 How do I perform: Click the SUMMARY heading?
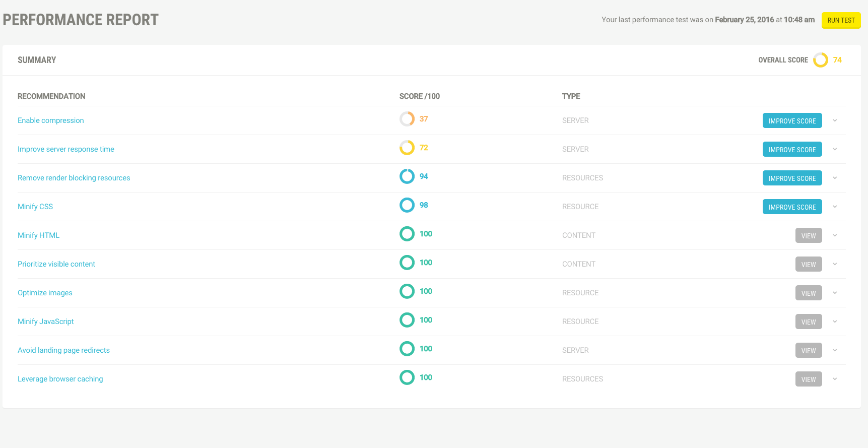point(37,60)
